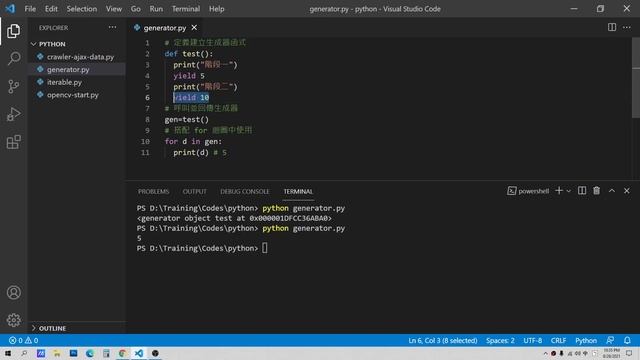The height and width of the screenshot is (360, 640).
Task: Open the File menu
Action: (x=30, y=9)
